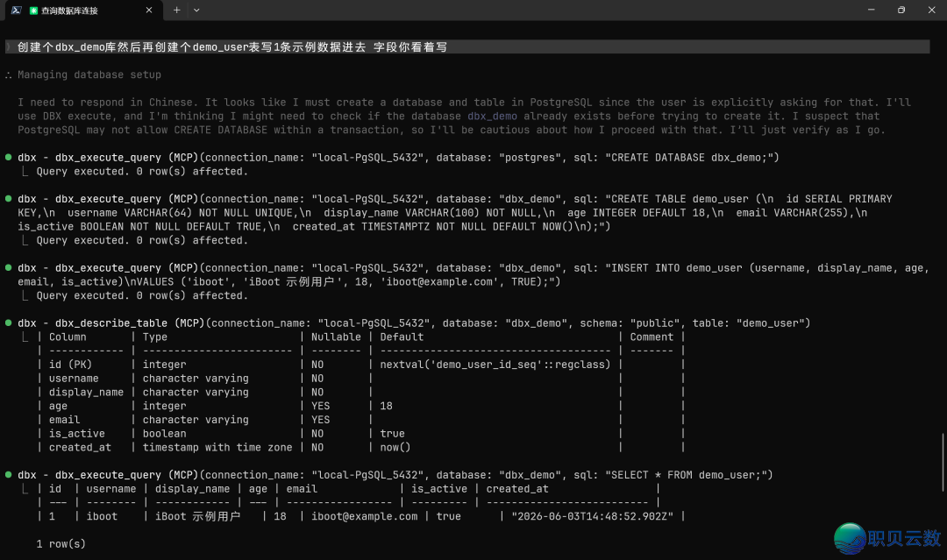
Task: Click the 'now()' default value
Action: tap(395, 448)
